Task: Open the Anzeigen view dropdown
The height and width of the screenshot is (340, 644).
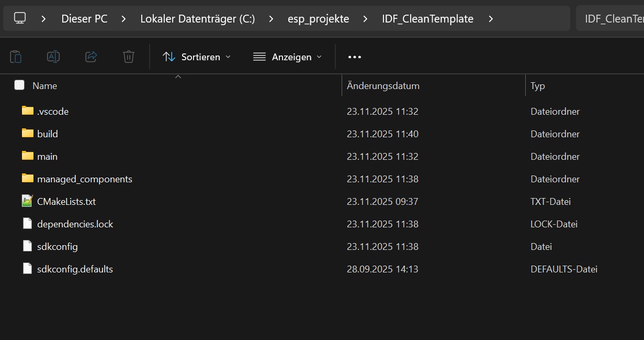Action: 287,57
